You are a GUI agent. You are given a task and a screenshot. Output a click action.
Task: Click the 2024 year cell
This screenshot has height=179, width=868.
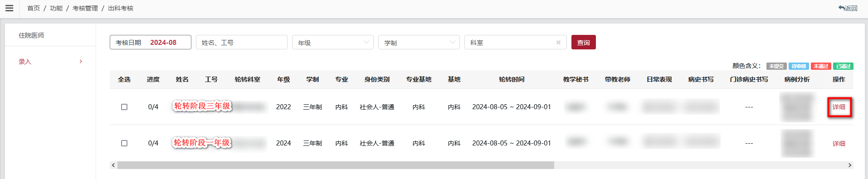click(283, 143)
